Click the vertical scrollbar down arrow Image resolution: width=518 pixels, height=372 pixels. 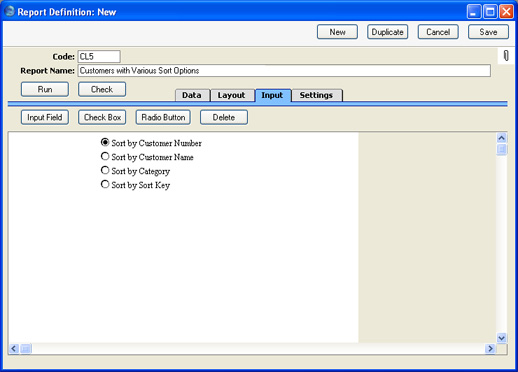pos(502,338)
